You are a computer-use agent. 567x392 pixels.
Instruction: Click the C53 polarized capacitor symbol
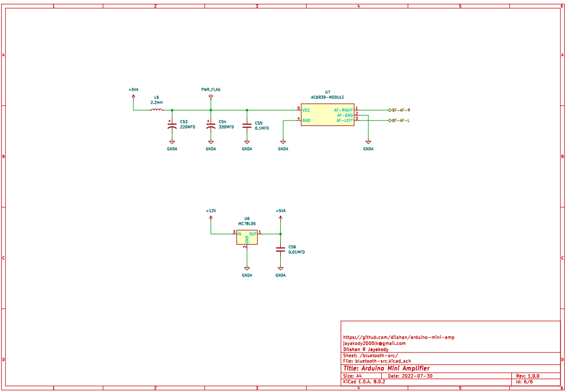coord(172,126)
